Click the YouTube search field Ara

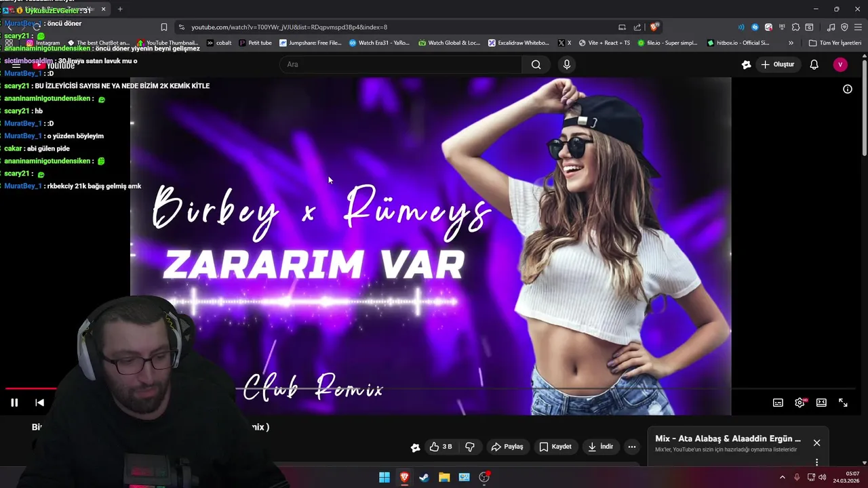click(x=401, y=64)
